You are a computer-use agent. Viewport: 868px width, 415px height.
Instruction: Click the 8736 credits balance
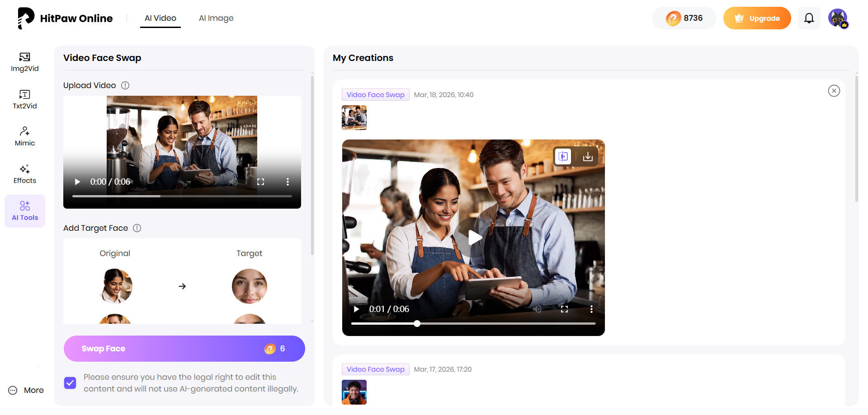click(684, 18)
